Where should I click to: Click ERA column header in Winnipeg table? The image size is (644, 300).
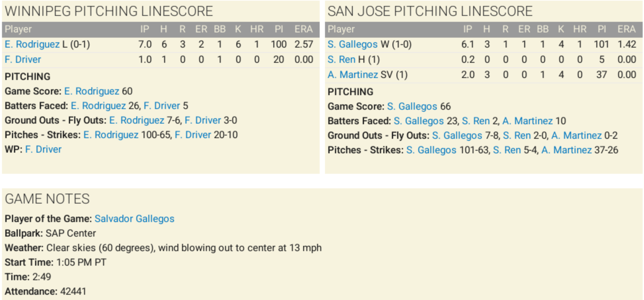[x=303, y=29]
